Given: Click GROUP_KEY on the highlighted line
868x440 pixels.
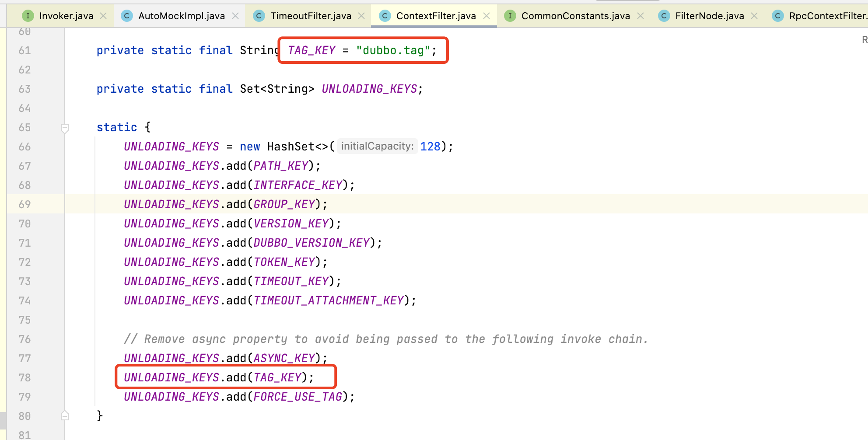Looking at the screenshot, I should pos(284,205).
